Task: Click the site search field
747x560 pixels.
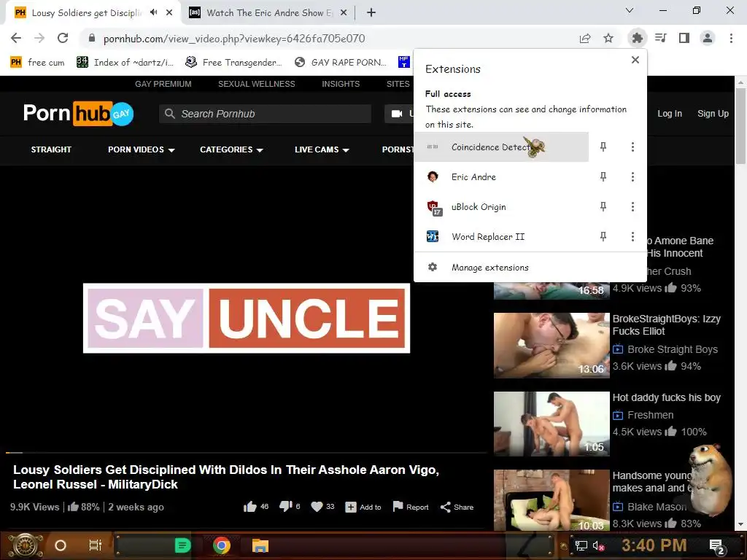Action: tap(265, 114)
